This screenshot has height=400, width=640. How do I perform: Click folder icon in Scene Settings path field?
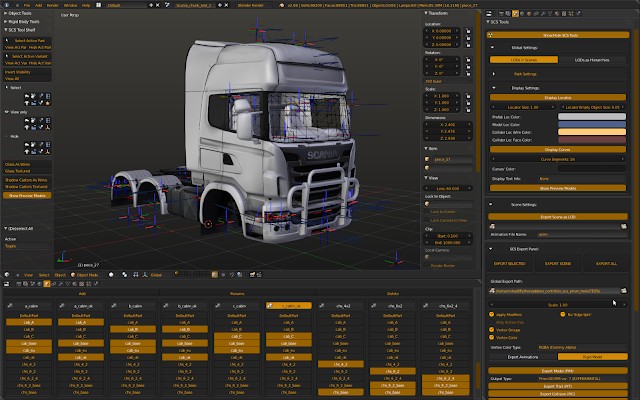[624, 226]
